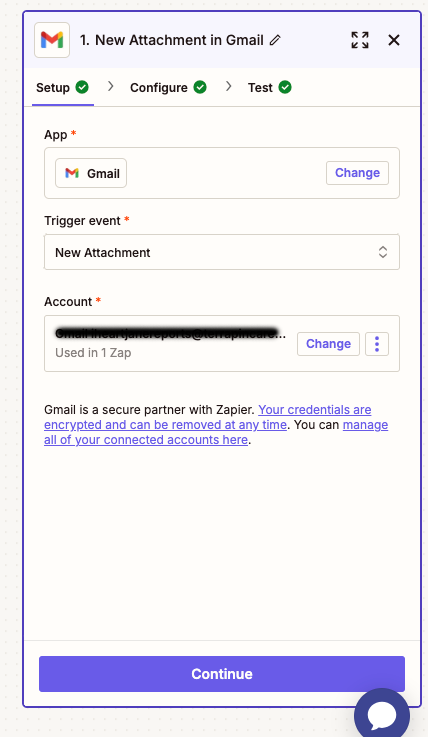Image resolution: width=428 pixels, height=737 pixels.
Task: Close the step editor panel
Action: point(394,40)
